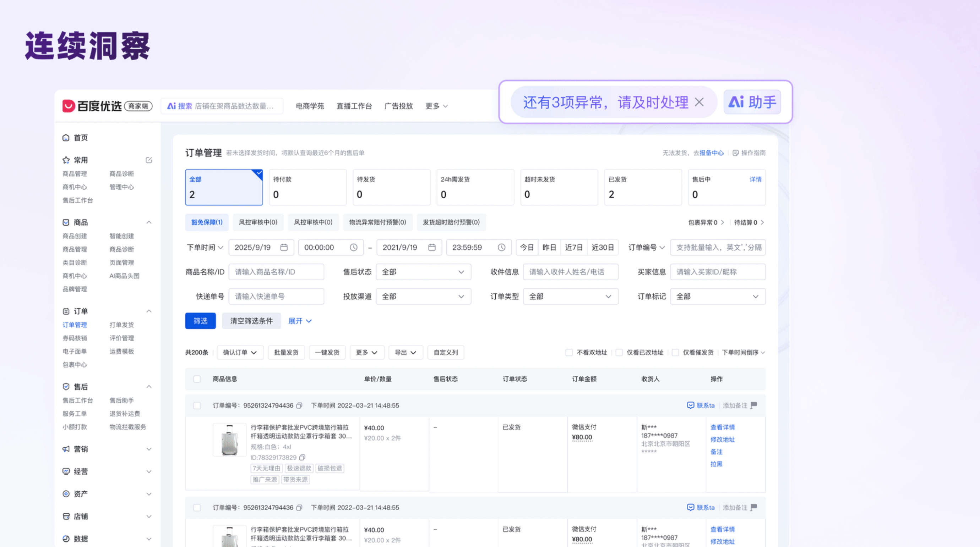Close the 还有3项异常 notification

699,102
